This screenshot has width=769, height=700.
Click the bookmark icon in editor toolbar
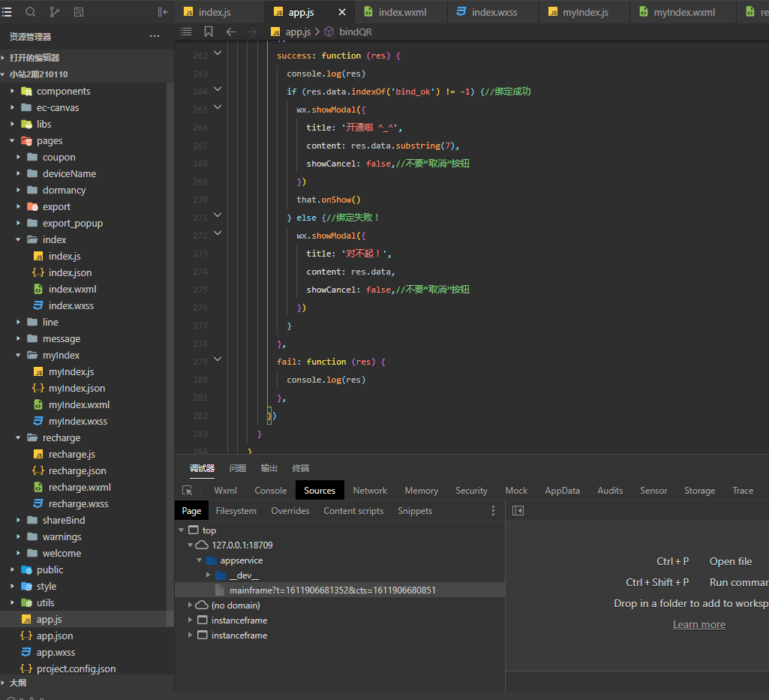pyautogui.click(x=209, y=32)
